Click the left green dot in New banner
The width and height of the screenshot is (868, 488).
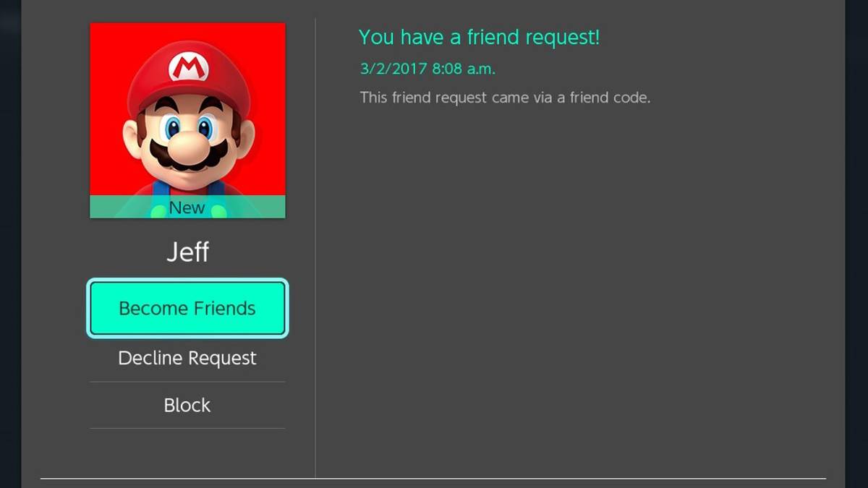click(x=158, y=212)
